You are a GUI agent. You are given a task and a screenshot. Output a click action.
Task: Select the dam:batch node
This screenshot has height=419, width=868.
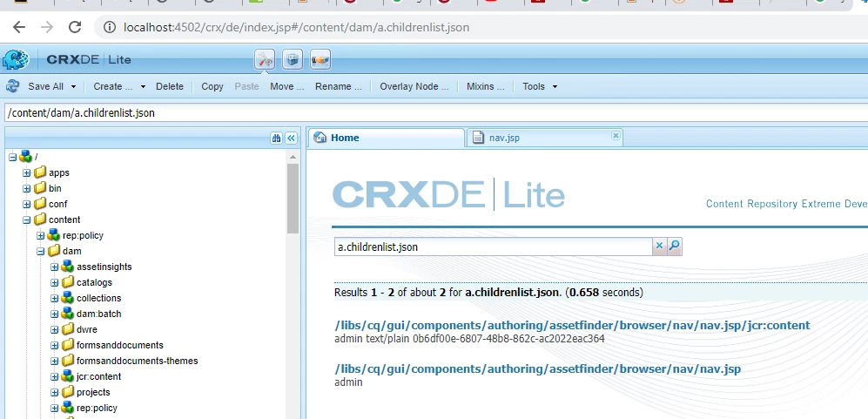[98, 314]
